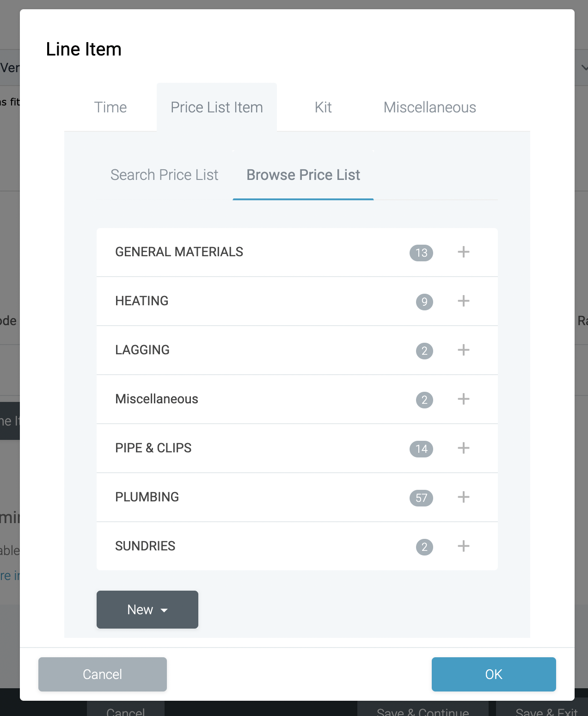The width and height of the screenshot is (588, 716).
Task: Expand HEATING category with plus icon
Action: [463, 301]
